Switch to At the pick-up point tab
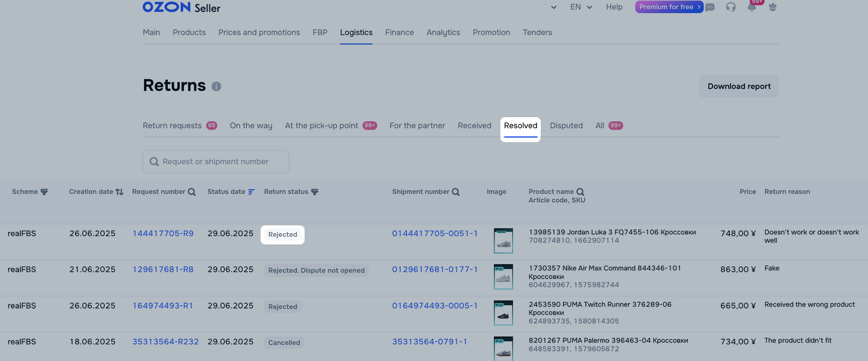 point(331,125)
